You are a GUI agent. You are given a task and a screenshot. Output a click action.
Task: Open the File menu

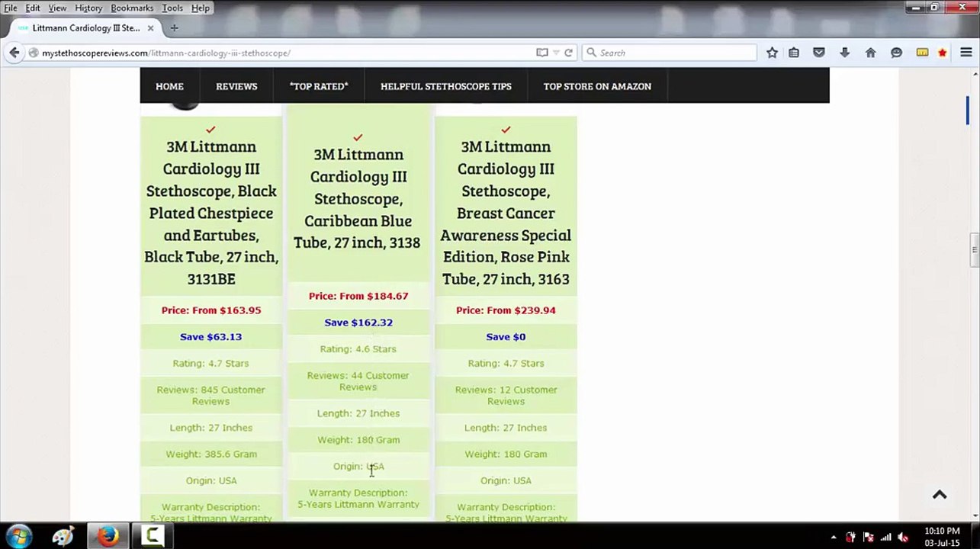[x=11, y=8]
